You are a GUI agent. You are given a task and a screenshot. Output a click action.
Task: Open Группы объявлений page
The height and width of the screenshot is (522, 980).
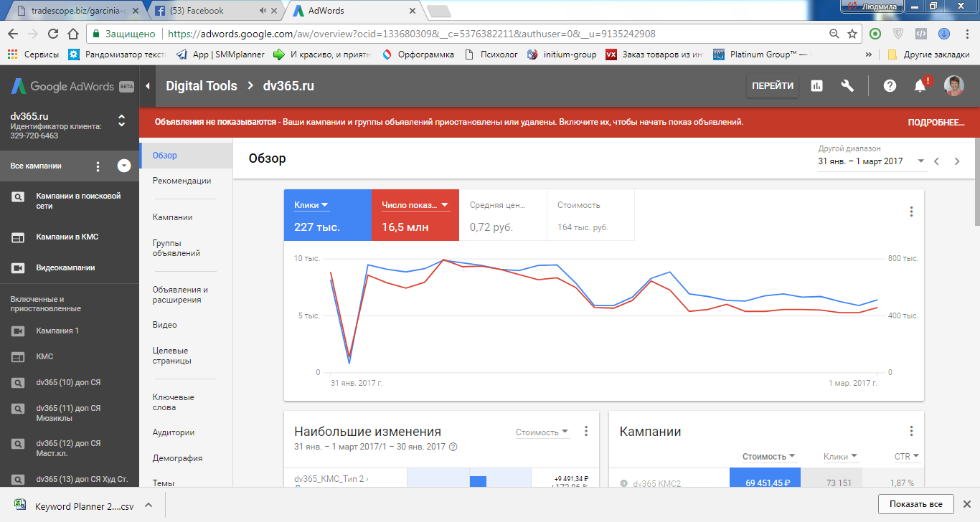click(x=176, y=248)
